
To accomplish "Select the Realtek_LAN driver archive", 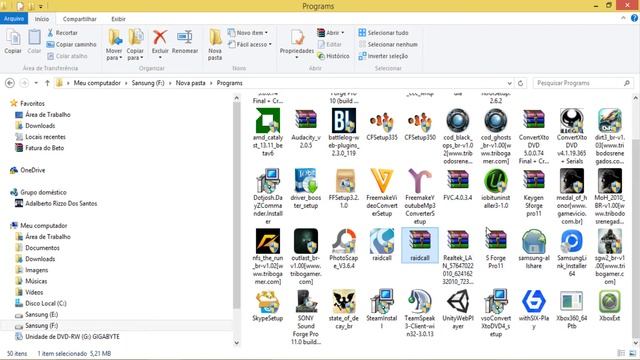I will click(x=458, y=241).
